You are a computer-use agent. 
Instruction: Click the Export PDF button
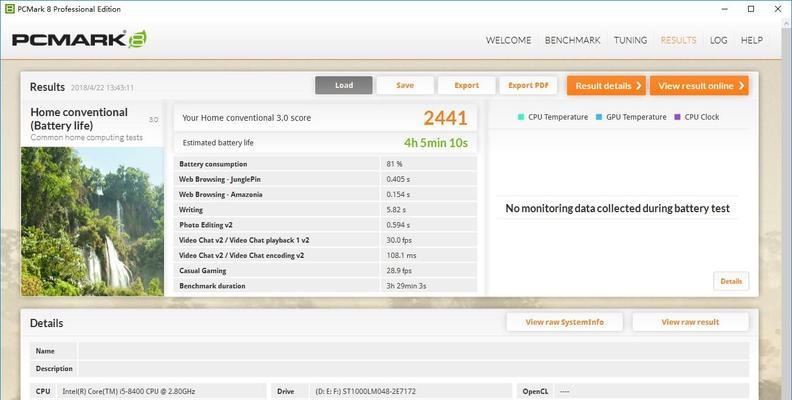pos(528,85)
